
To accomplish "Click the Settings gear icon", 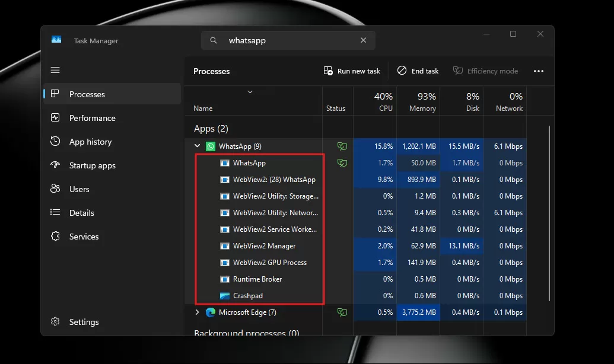I will 55,321.
